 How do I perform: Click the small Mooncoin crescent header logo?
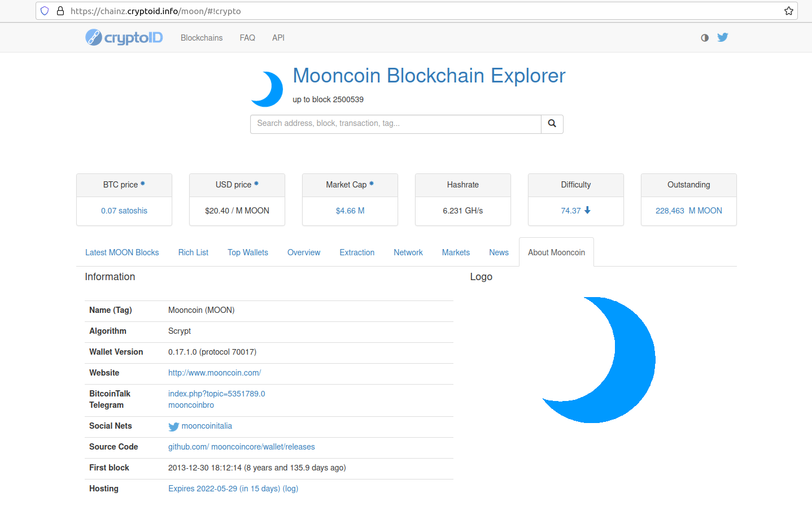(268, 89)
